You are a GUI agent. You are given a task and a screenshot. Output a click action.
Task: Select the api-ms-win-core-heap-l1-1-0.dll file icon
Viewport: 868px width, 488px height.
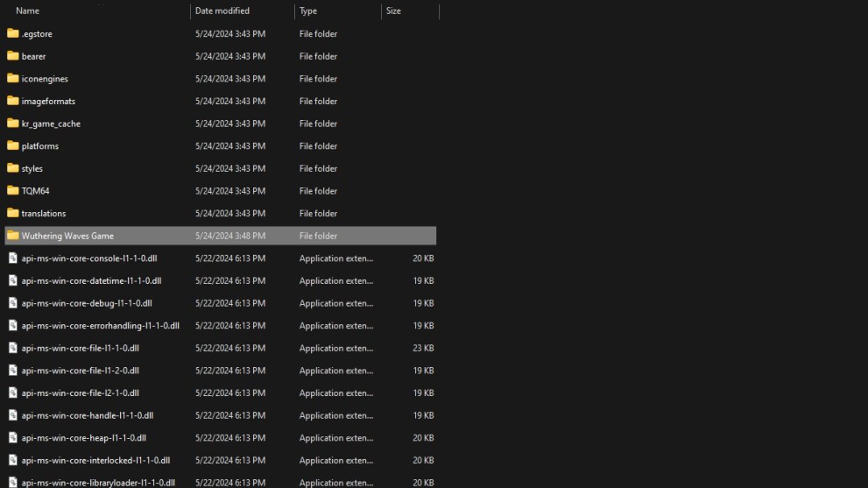click(12, 438)
